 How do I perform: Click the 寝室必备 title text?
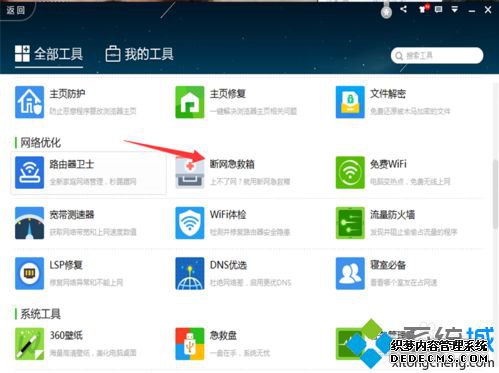coord(388,265)
